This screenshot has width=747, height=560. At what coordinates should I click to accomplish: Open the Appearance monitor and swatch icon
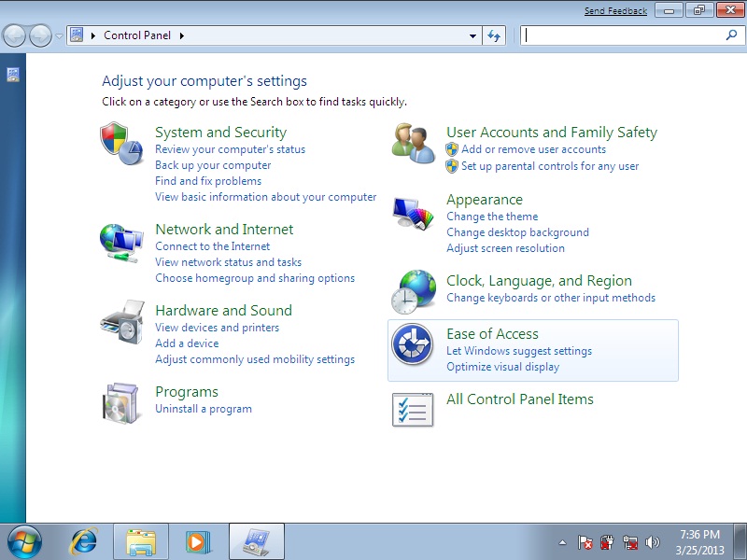click(x=413, y=213)
